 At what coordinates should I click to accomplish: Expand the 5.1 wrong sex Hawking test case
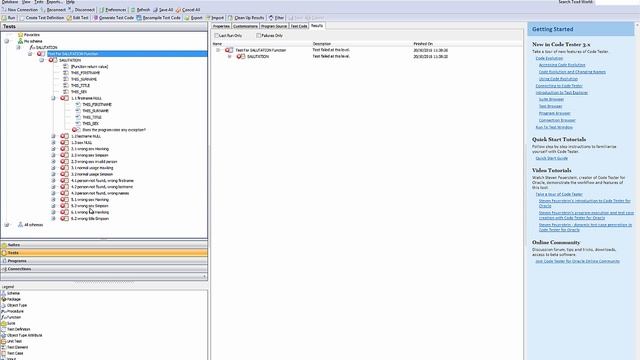[x=53, y=200]
